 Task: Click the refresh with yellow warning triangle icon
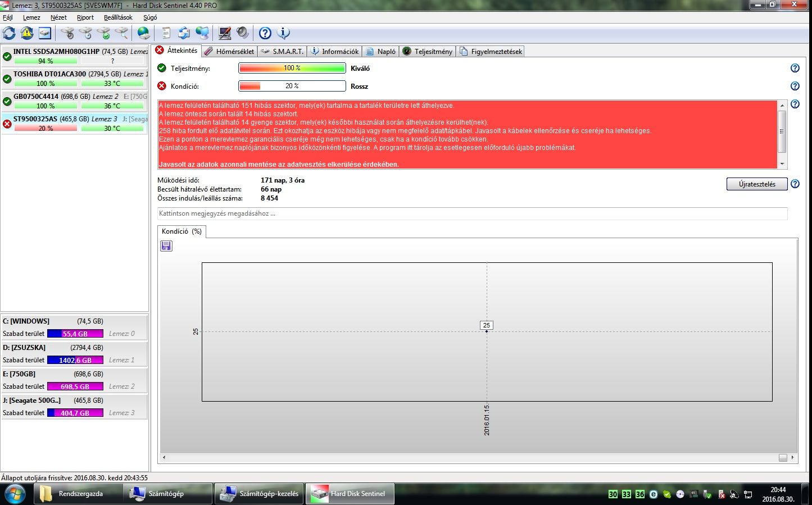(27, 33)
